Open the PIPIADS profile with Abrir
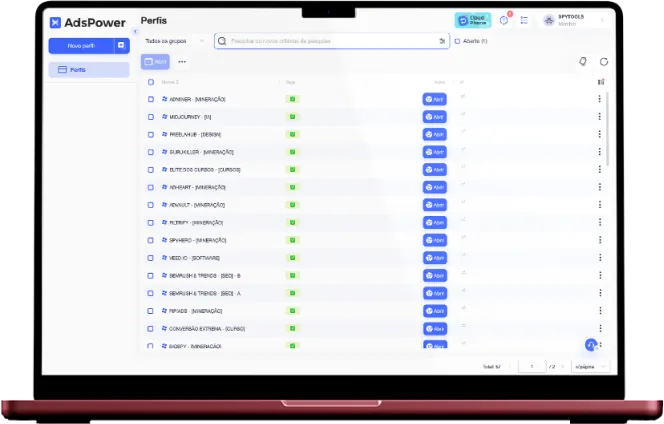664x424 pixels. 434,311
